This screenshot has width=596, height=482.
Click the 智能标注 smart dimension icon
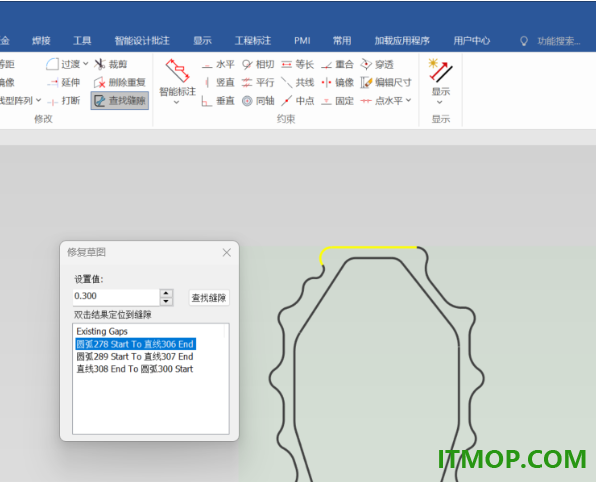coord(177,71)
